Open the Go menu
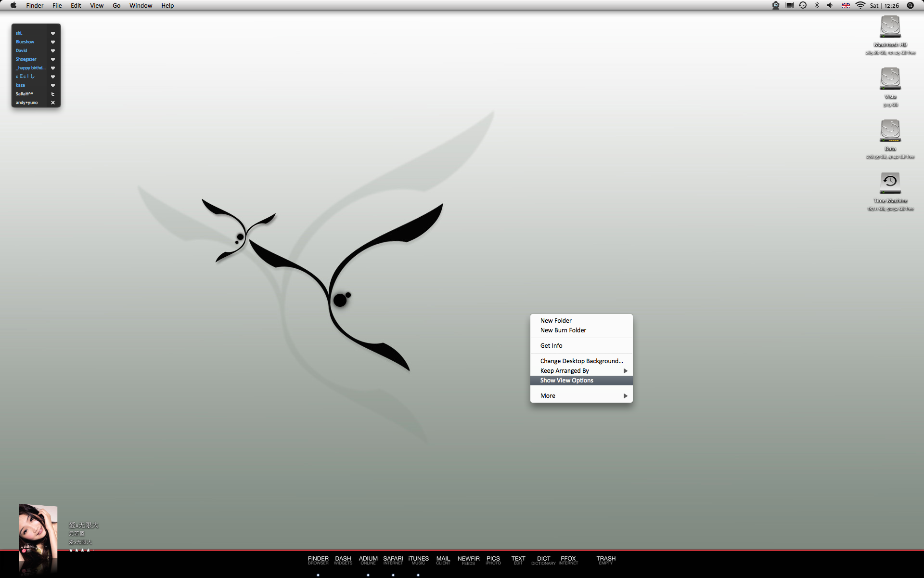The width and height of the screenshot is (924, 578). (116, 5)
